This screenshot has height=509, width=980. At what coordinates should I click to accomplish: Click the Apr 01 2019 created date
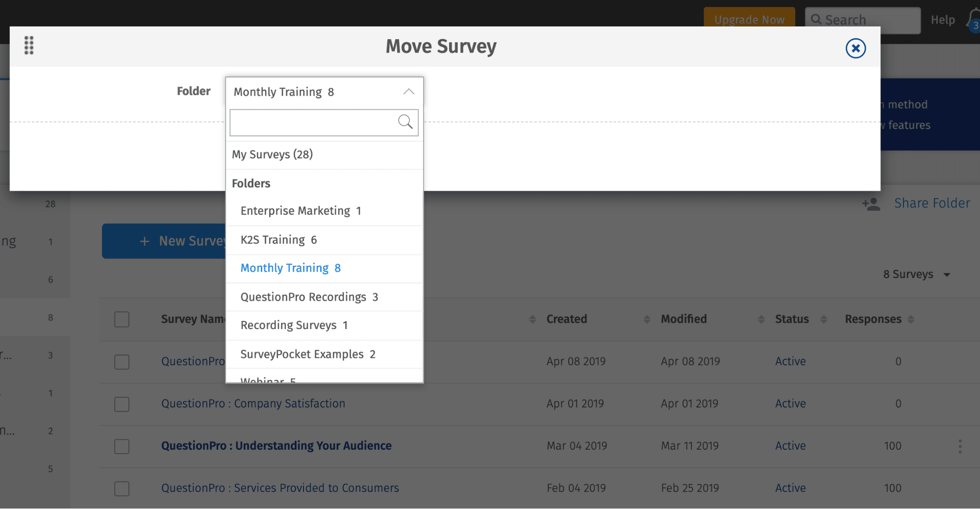[575, 404]
